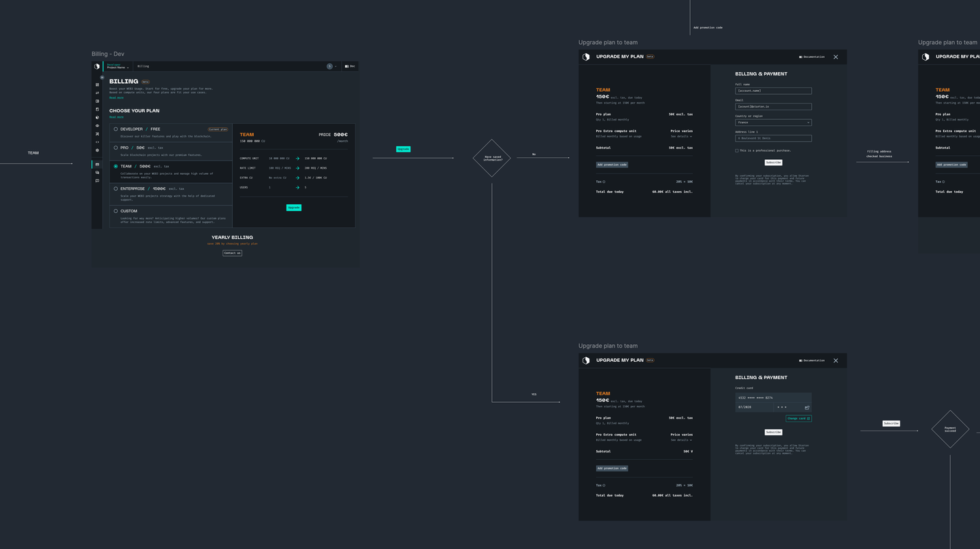Expand 'See details' in the address form frame

[x=681, y=136]
